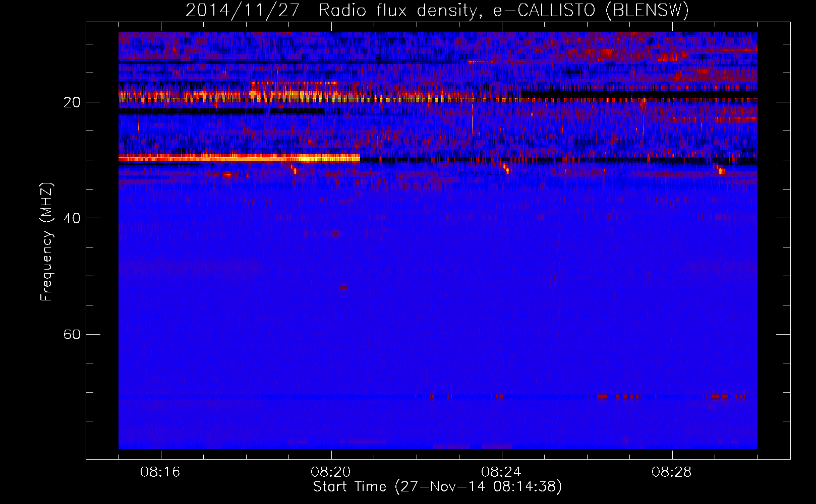Image resolution: width=816 pixels, height=504 pixels.
Task: Click the plot title "2014/11/27 Radio flux density, e-CALLISTO (BLENSW)"
Action: (x=437, y=11)
